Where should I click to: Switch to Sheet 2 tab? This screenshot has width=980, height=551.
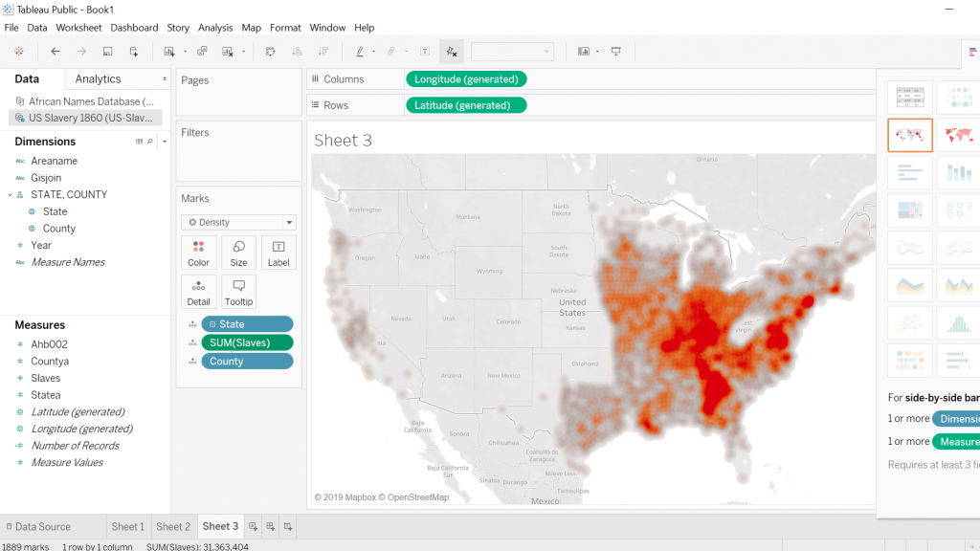coord(173,526)
